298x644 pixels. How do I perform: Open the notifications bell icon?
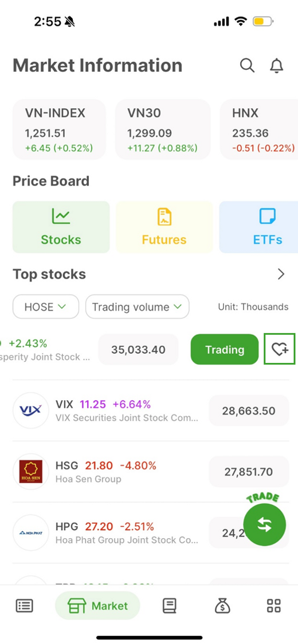tap(277, 65)
